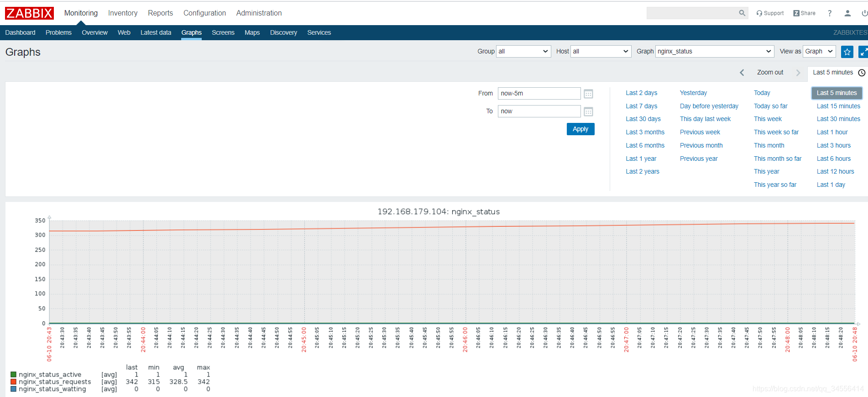Open the Graph nginx_status dropdown
This screenshot has width=868, height=397.
point(715,51)
